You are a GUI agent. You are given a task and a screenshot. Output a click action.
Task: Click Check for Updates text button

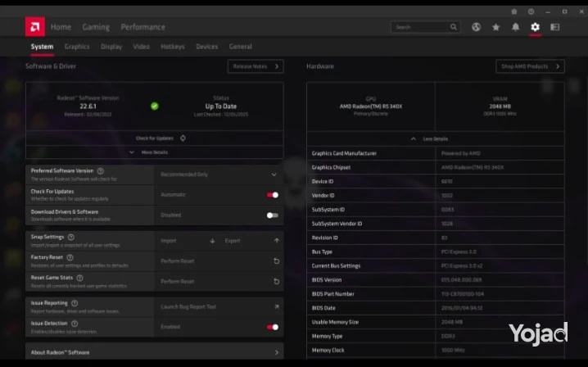[x=155, y=138]
